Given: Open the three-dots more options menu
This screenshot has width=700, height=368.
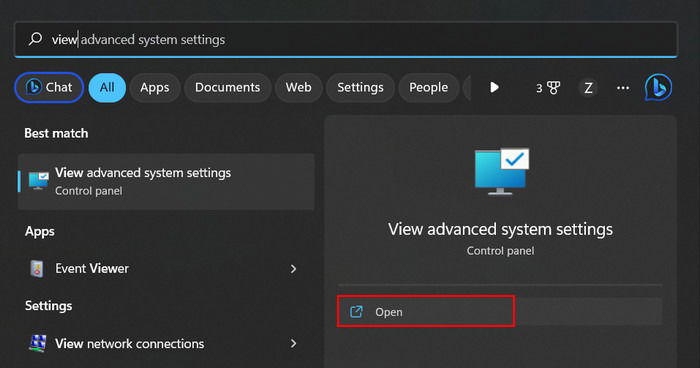Looking at the screenshot, I should 623,88.
